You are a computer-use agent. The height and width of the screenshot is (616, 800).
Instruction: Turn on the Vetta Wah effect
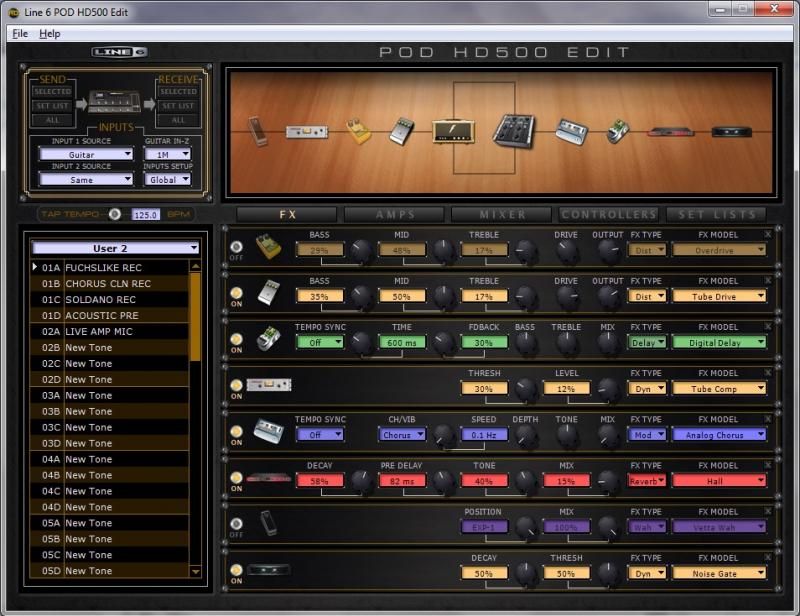(x=236, y=524)
